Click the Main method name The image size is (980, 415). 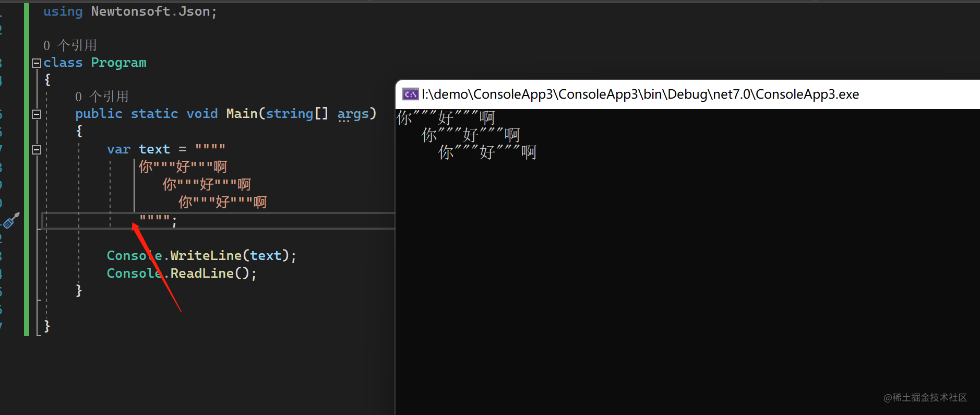[242, 114]
